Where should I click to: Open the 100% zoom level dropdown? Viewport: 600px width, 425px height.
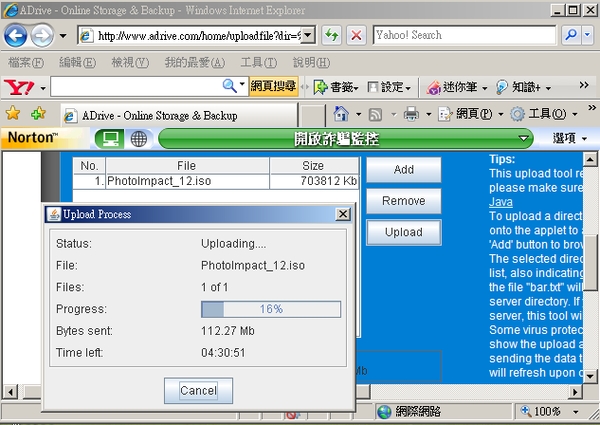point(576,412)
